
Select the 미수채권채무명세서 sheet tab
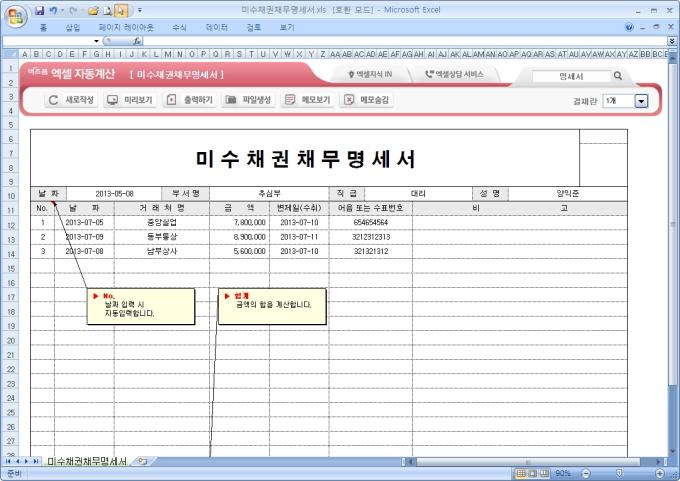[x=87, y=461]
